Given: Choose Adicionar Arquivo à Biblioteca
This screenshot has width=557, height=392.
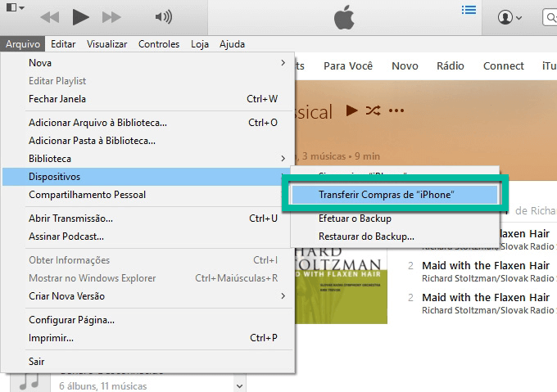Looking at the screenshot, I should [x=148, y=123].
